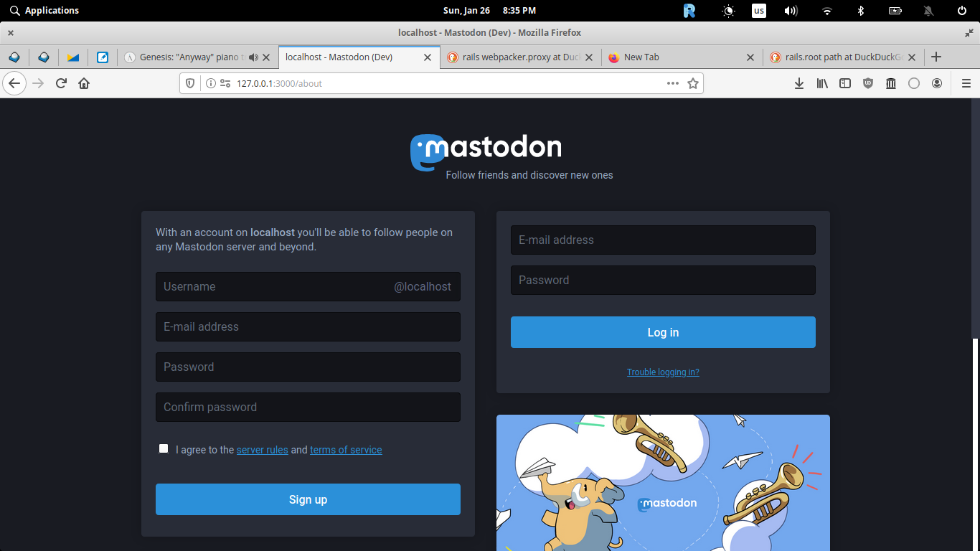Mute the Genesis tab audio icon

click(253, 57)
